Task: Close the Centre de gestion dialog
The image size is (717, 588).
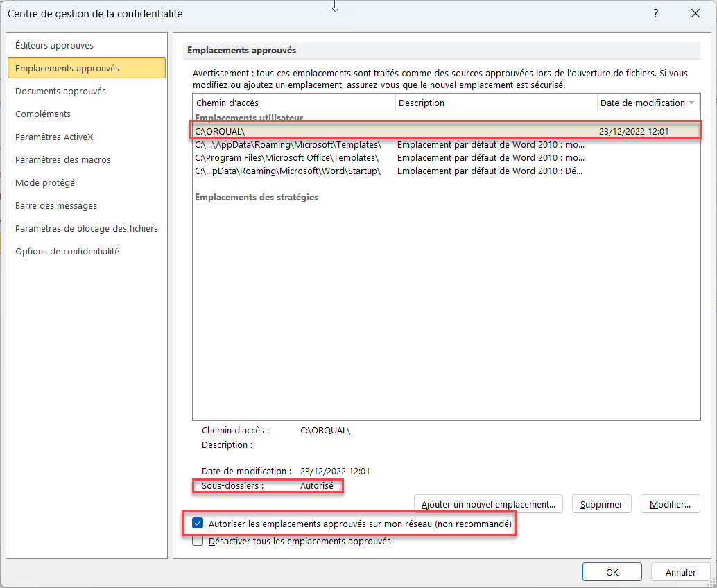Action: point(696,13)
